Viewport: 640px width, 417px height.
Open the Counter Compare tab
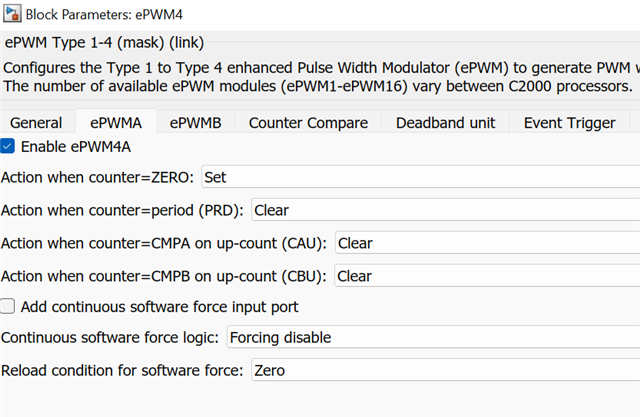pyautogui.click(x=308, y=123)
